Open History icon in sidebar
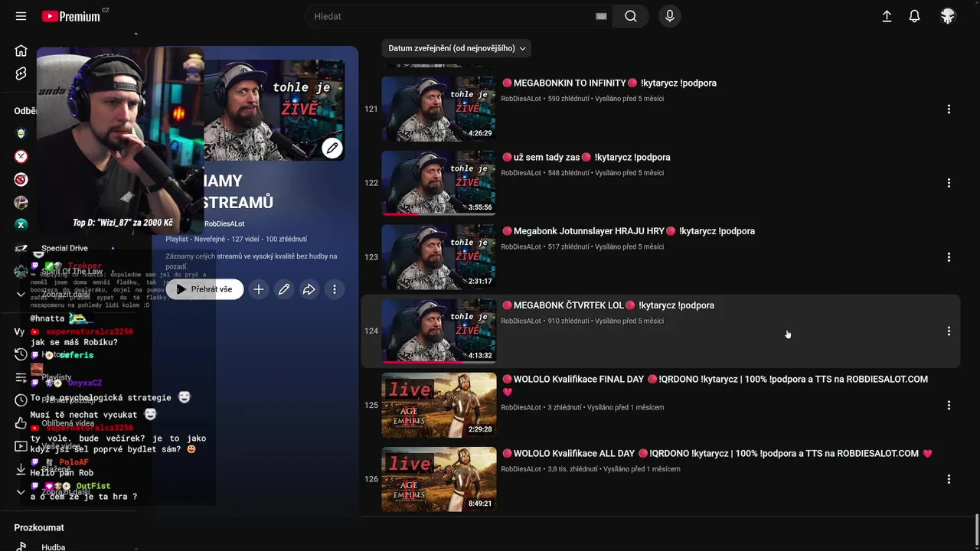 (x=21, y=354)
